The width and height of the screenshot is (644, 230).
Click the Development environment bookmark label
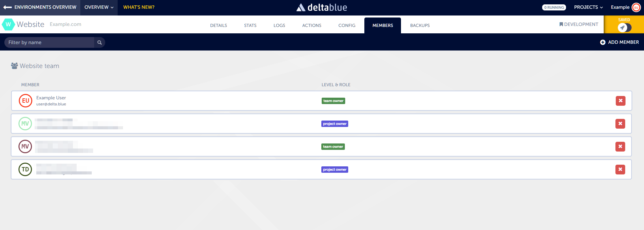pyautogui.click(x=579, y=25)
